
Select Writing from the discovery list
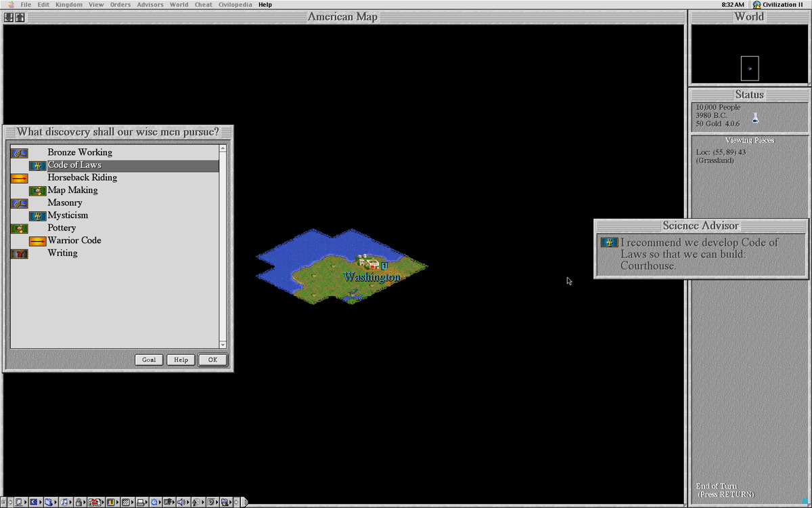(x=114, y=253)
